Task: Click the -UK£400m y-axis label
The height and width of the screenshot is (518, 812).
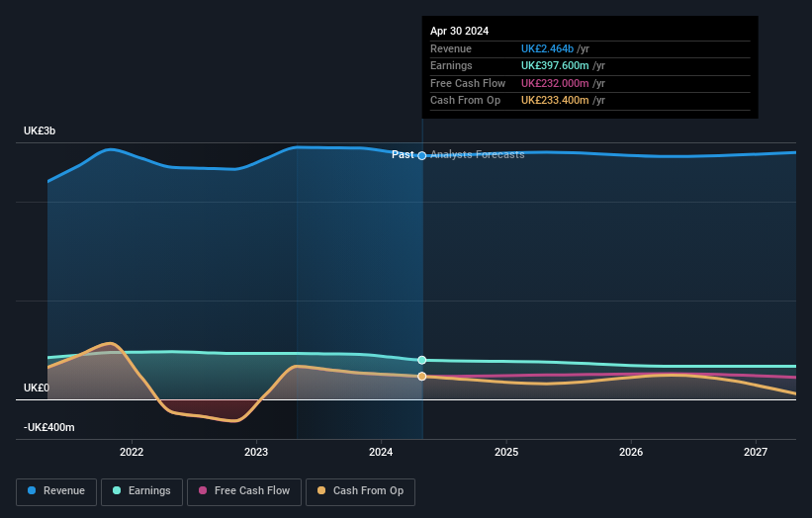Action: coord(49,427)
